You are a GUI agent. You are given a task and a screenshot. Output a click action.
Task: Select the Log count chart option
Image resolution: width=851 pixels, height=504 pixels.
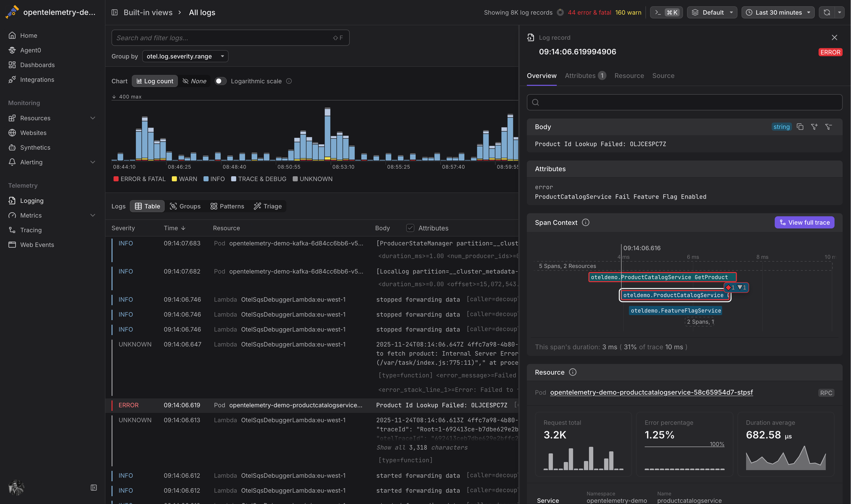tap(155, 81)
